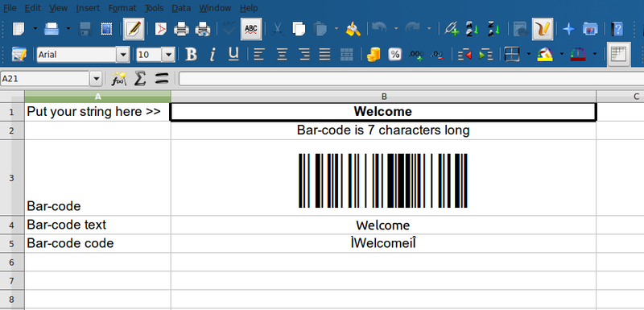Select column B header
This screenshot has height=310, width=644.
pos(384,97)
